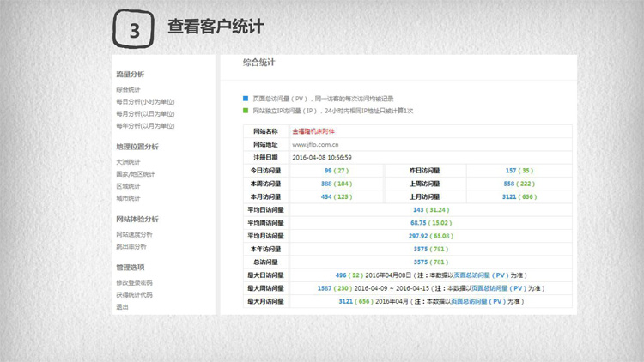Open 每月分析(以日为单位) report
The image size is (644, 362).
point(145,113)
